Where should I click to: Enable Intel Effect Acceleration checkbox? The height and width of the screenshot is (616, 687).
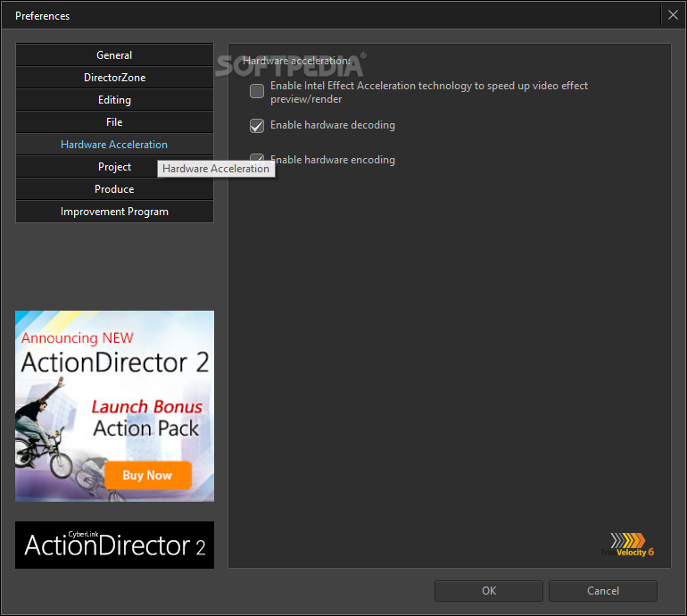(257, 91)
